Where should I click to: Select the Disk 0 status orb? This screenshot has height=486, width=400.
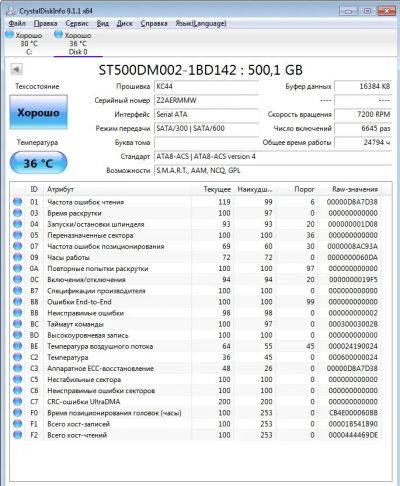pos(58,34)
